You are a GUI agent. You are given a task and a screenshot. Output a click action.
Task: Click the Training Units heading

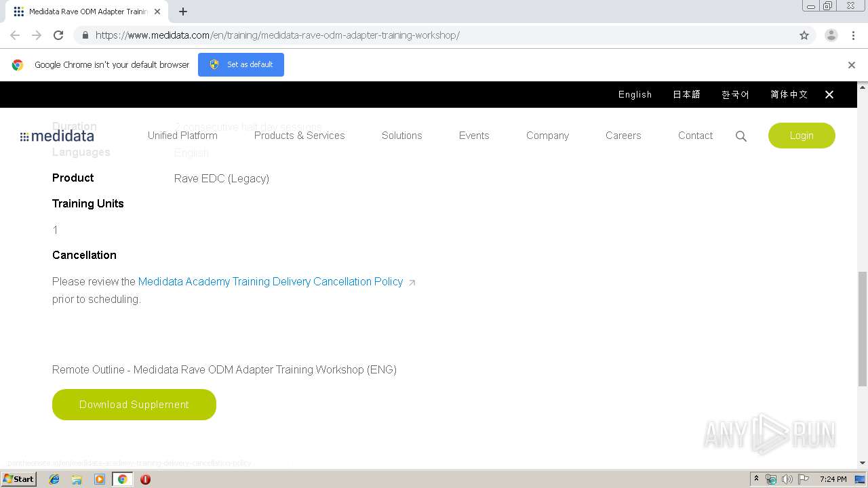[88, 203]
